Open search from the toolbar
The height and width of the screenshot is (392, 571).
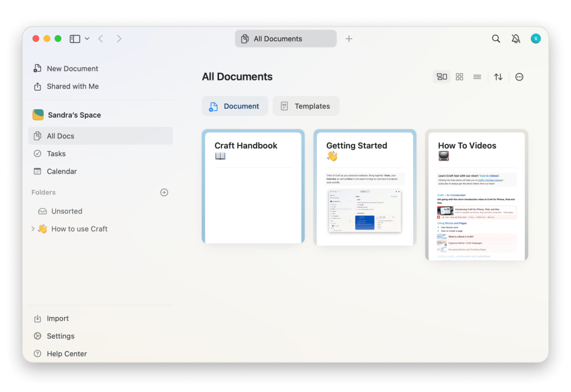coord(496,38)
